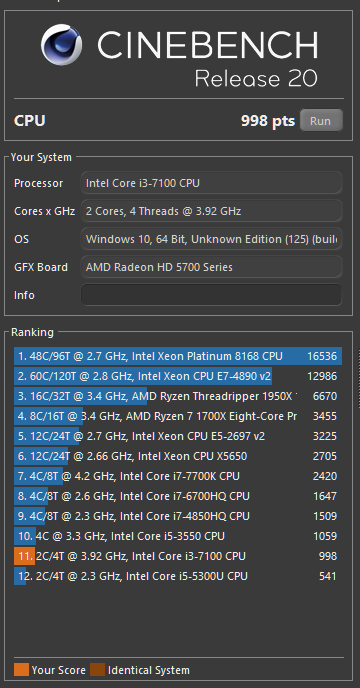Focus the empty Info text field
360x688 pixels.
[x=211, y=295]
